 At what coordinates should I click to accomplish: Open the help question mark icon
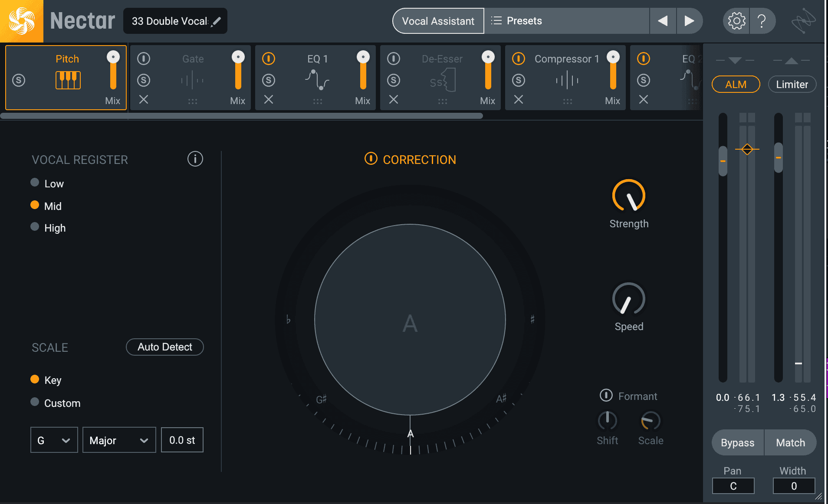pyautogui.click(x=762, y=21)
